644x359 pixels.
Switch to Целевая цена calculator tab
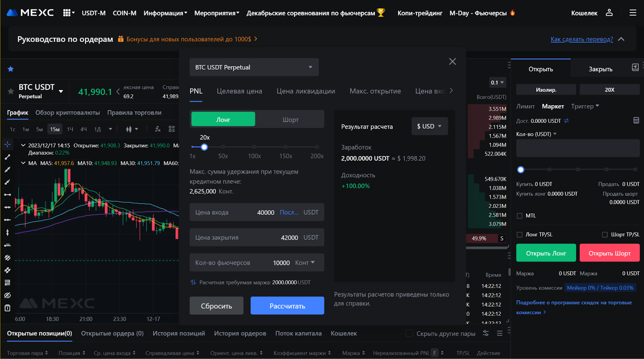[x=239, y=91]
